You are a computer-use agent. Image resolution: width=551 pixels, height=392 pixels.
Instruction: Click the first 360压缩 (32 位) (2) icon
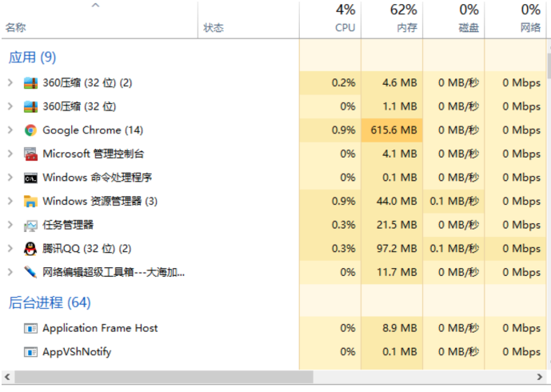point(30,83)
